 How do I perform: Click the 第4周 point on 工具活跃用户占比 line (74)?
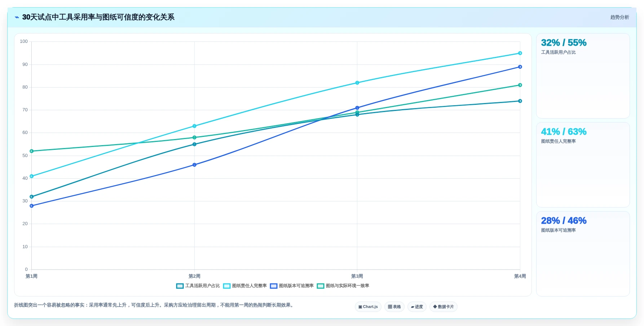(x=520, y=101)
